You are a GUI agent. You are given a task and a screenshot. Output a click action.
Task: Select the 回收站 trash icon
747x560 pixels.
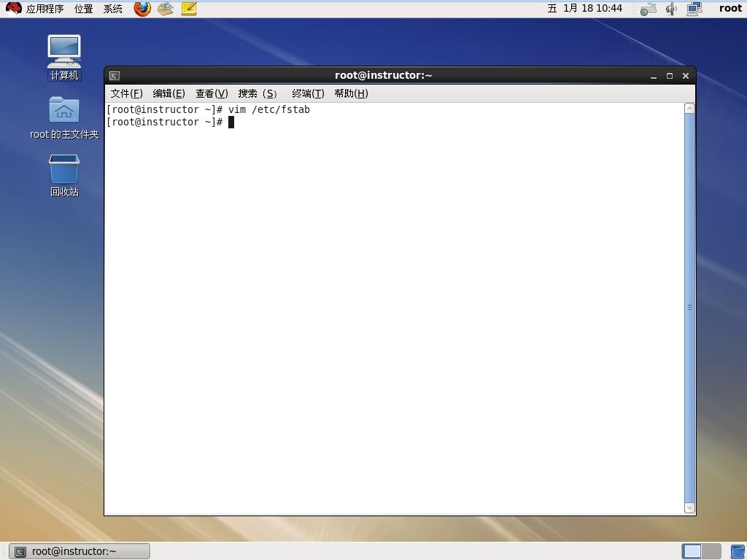(64, 176)
